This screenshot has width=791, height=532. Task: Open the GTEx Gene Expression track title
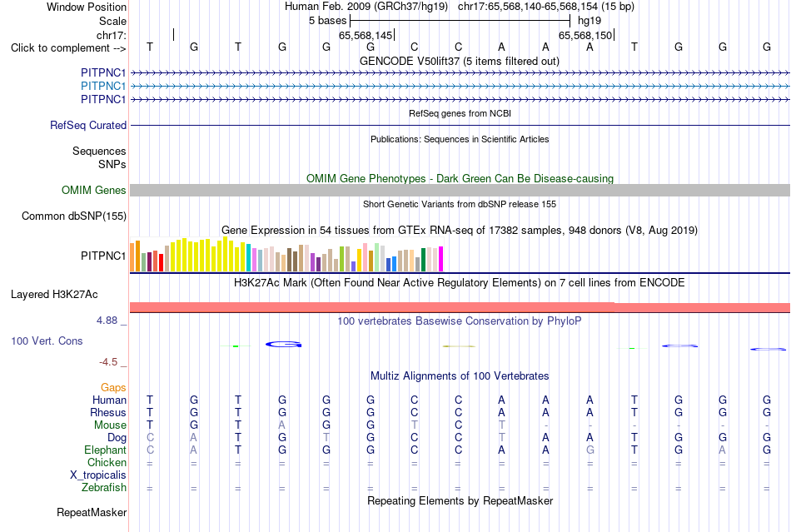click(460, 231)
